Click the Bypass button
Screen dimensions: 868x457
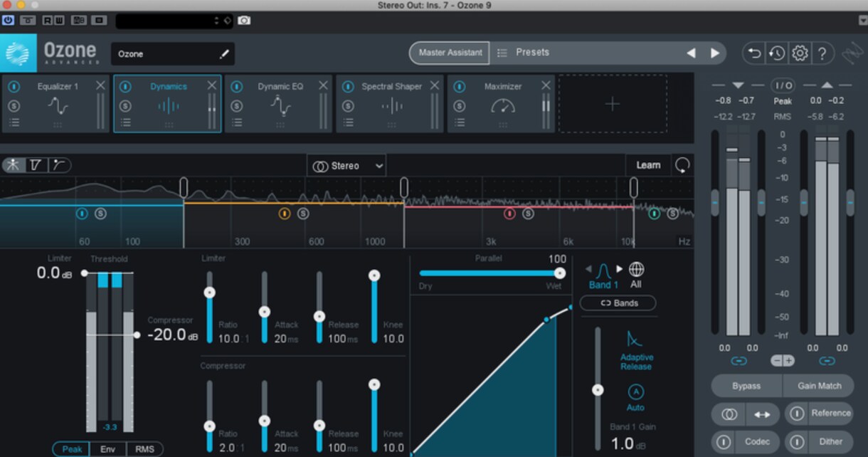(x=746, y=386)
